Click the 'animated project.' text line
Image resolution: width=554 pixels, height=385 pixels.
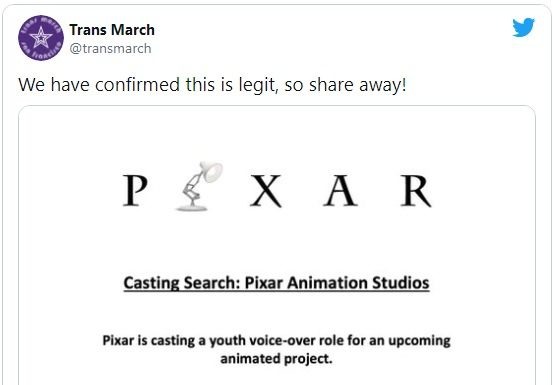[x=276, y=359]
